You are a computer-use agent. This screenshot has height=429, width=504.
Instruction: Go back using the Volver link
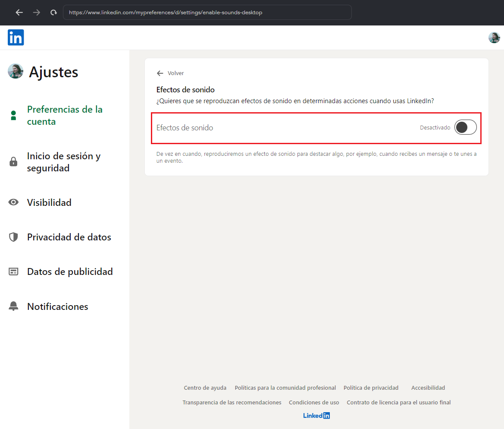click(x=170, y=73)
